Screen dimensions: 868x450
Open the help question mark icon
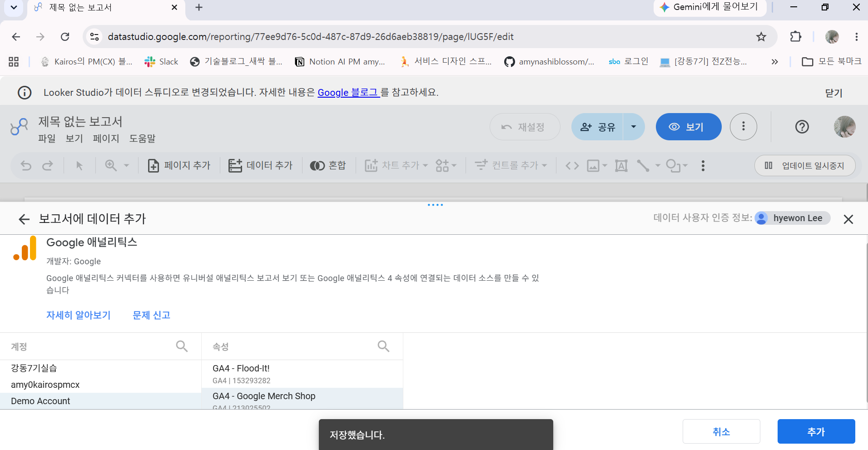tap(802, 127)
